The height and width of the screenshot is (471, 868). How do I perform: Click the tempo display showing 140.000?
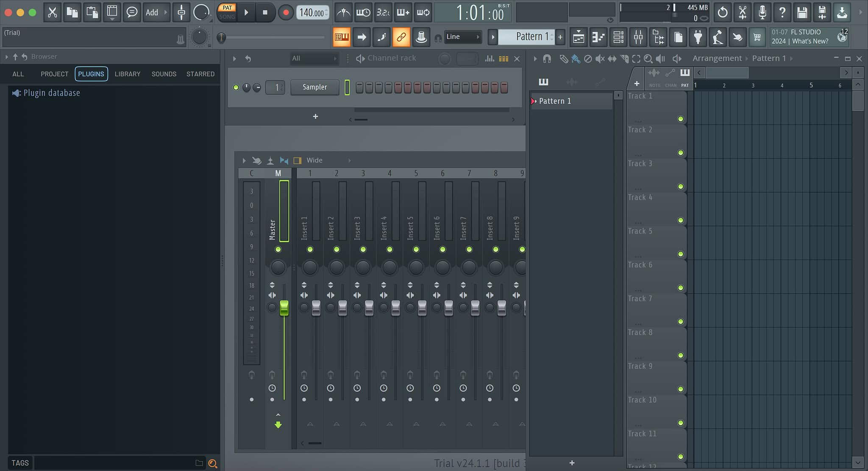[312, 12]
